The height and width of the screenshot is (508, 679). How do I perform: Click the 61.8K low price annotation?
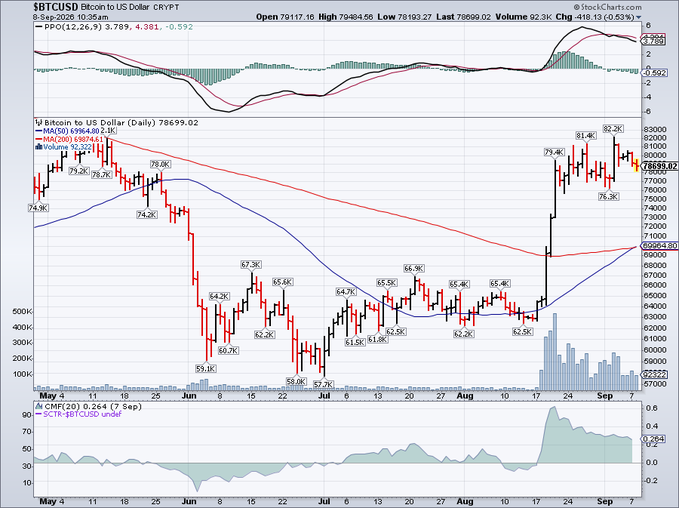[x=378, y=339]
